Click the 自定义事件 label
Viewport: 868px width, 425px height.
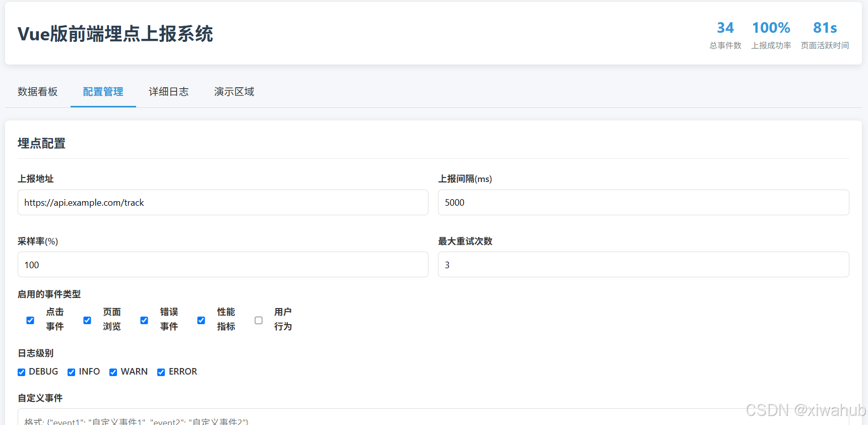(x=40, y=398)
